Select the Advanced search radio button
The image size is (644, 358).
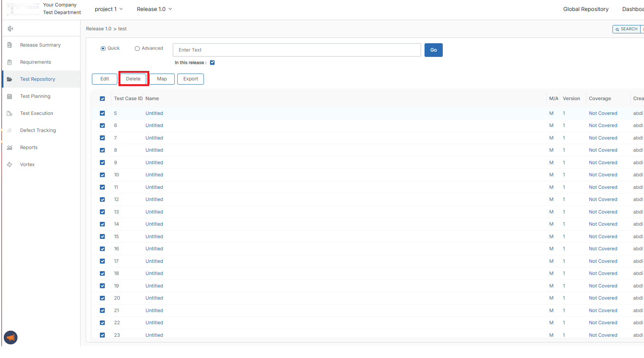[137, 49]
